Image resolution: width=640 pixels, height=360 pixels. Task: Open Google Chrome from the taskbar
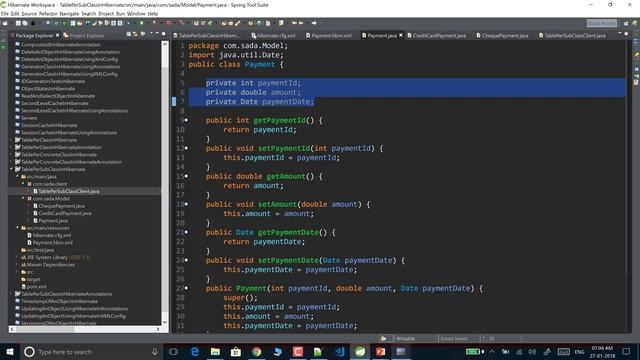pyautogui.click(x=256, y=351)
